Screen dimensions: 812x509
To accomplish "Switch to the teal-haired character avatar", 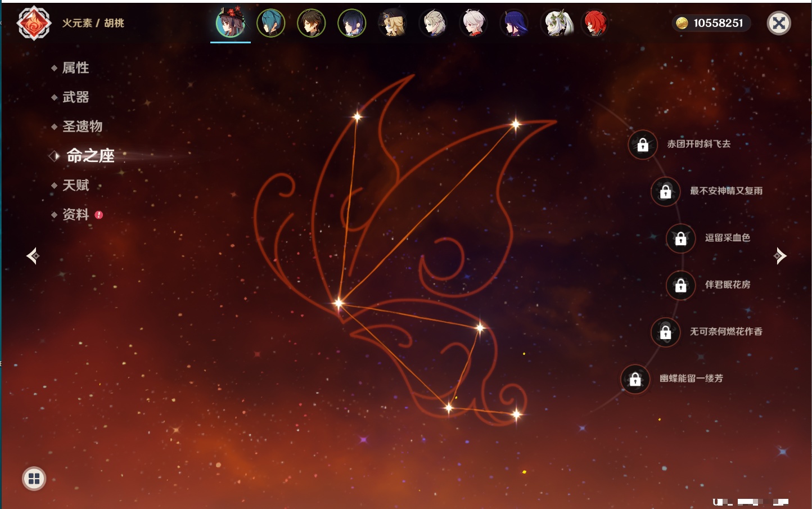I will pyautogui.click(x=271, y=23).
